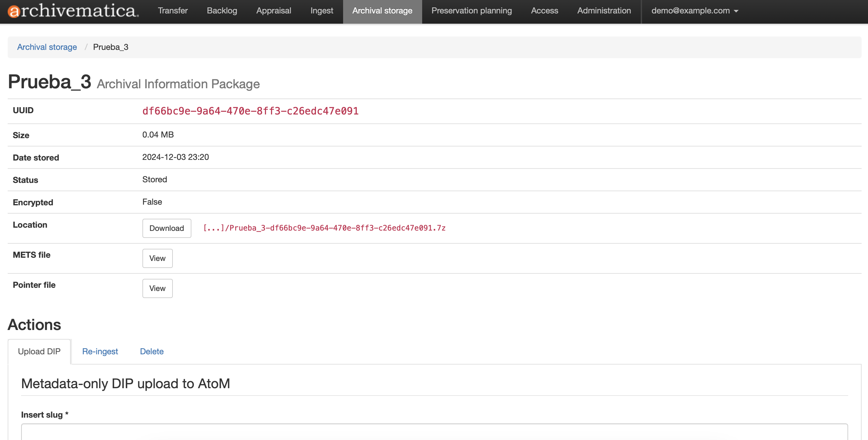Click the Prueba_3 .7z location path
Screen dimensions: 868x440
coord(324,228)
